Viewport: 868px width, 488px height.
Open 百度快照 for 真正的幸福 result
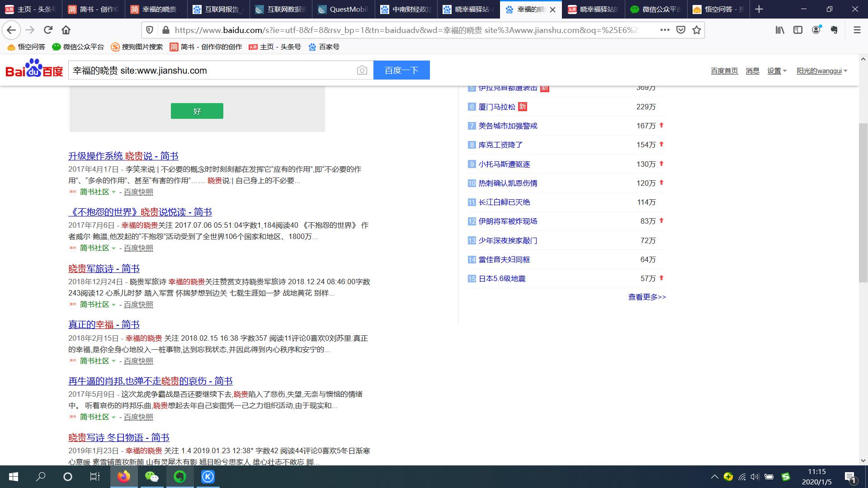(x=138, y=361)
